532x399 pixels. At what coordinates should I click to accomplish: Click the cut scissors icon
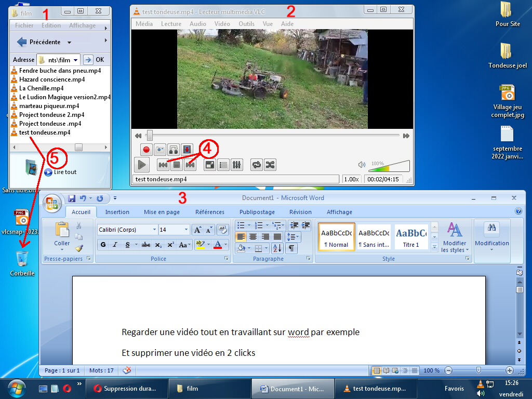79,225
